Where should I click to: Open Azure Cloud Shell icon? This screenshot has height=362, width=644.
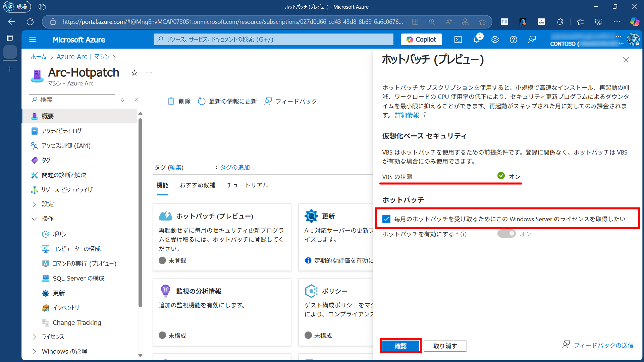click(458, 40)
